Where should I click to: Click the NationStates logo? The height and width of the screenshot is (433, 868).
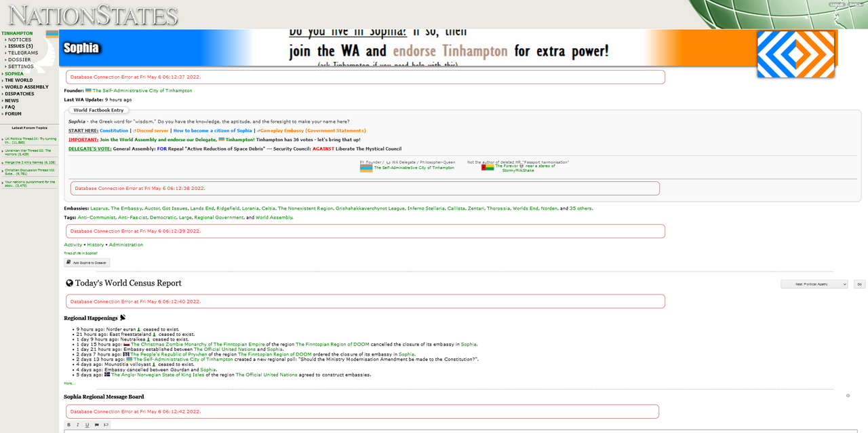coord(93,14)
